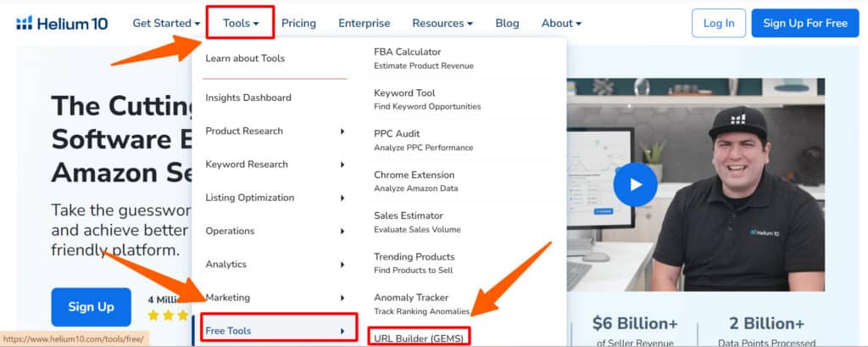
Task: Play the promo video
Action: pyautogui.click(x=635, y=185)
